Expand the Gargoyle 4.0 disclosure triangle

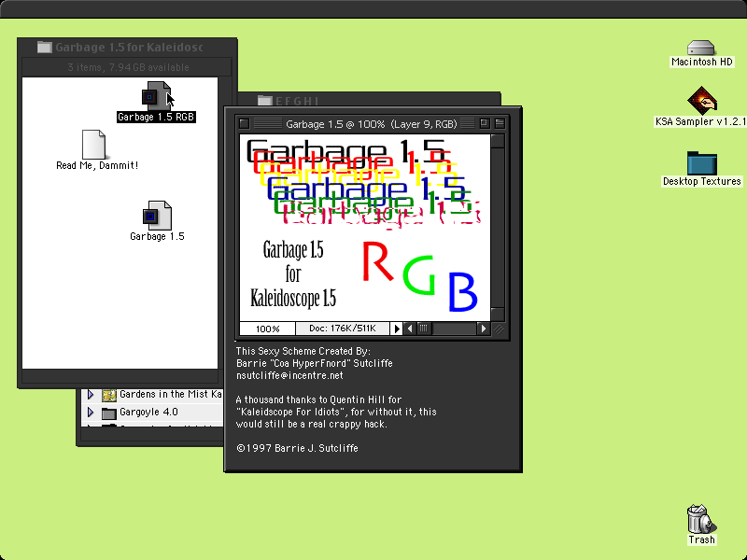pos(90,412)
